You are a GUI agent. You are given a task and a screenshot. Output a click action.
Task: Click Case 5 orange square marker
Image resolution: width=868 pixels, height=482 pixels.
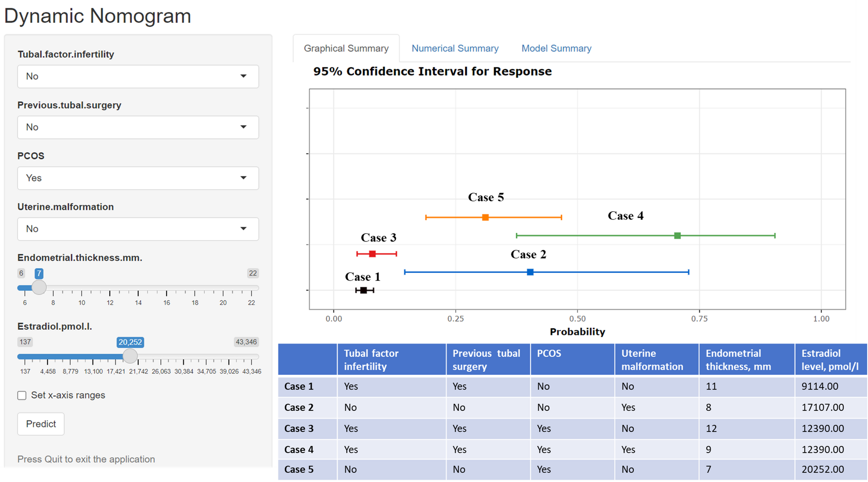click(485, 217)
